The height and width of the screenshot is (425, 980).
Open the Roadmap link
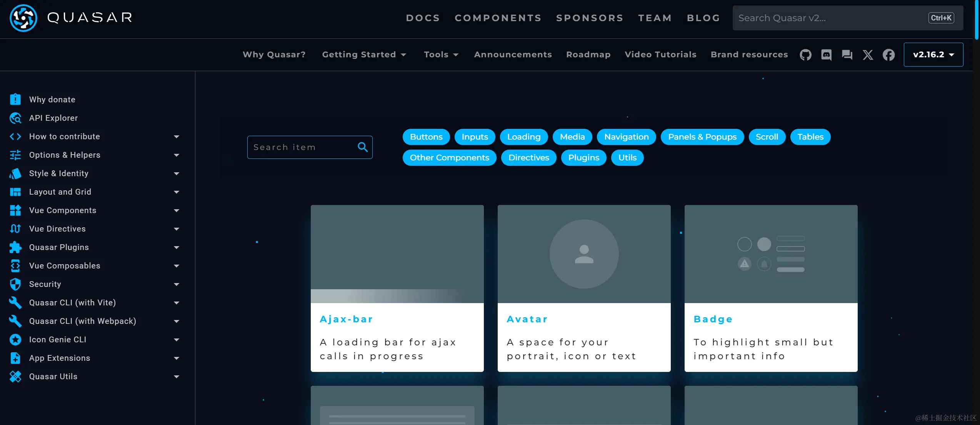(588, 55)
